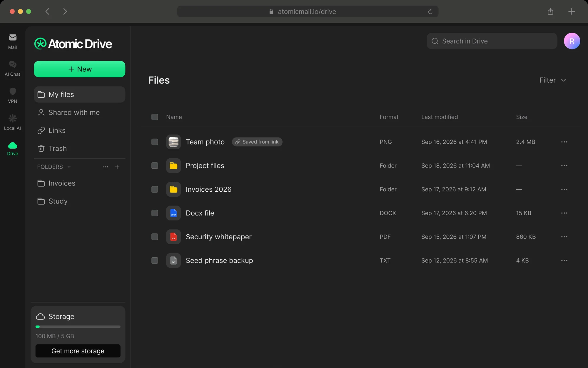Screen dimensions: 588x368
Task: Click the browser share icon
Action: pyautogui.click(x=550, y=11)
